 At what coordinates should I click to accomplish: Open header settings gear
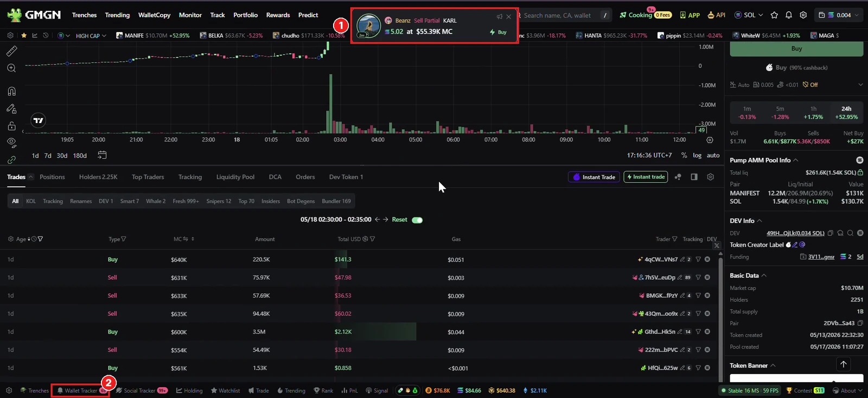[803, 15]
